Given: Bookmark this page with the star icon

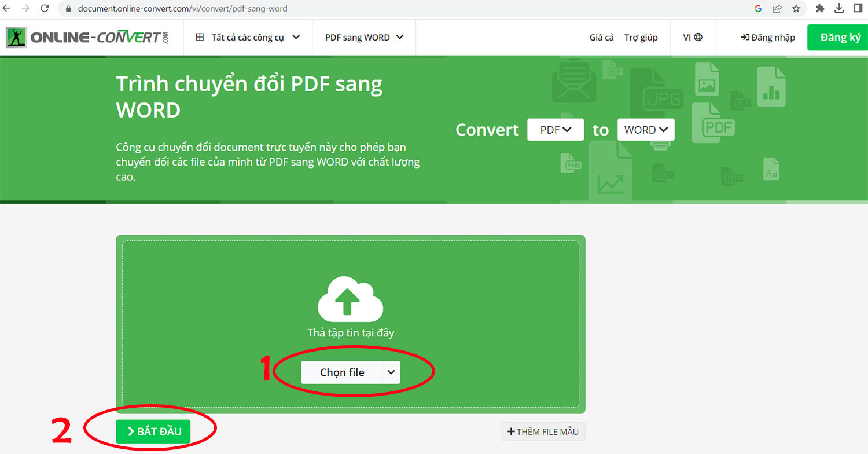Looking at the screenshot, I should click(796, 9).
